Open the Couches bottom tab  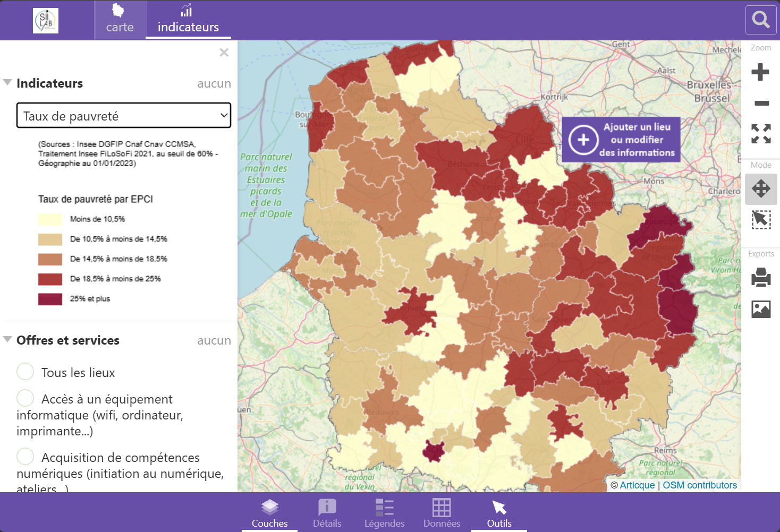click(270, 513)
